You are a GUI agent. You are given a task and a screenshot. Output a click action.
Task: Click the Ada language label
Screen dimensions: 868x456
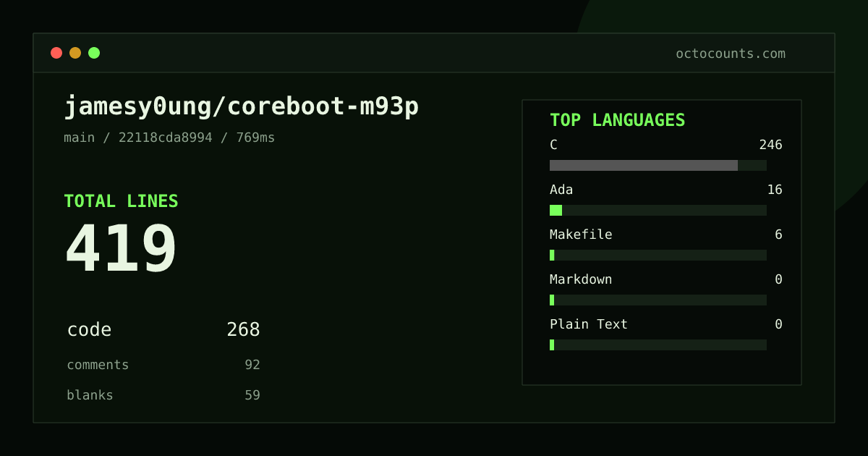pos(561,190)
